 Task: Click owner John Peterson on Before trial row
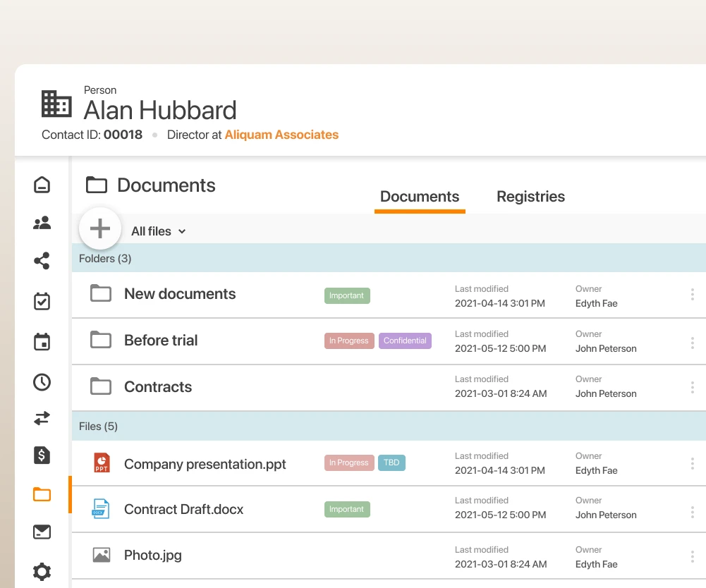point(606,348)
